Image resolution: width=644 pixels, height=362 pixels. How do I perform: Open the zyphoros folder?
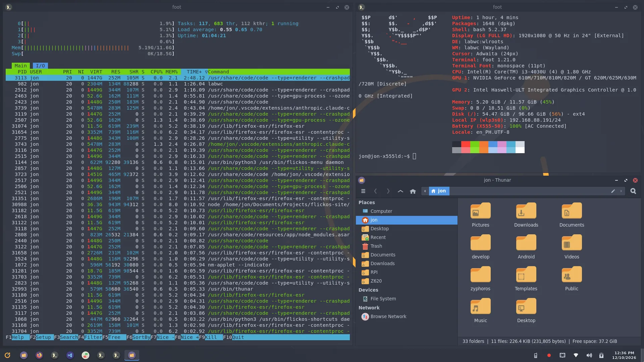(x=480, y=279)
